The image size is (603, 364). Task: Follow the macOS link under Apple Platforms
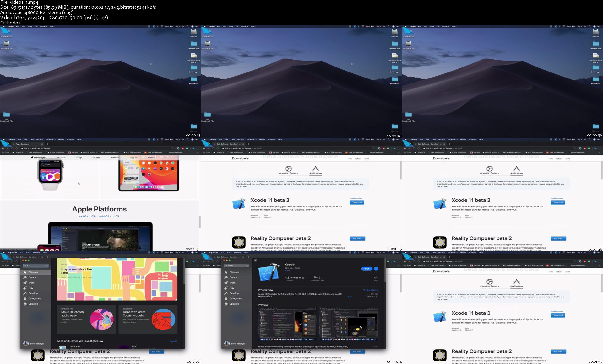click(x=83, y=216)
